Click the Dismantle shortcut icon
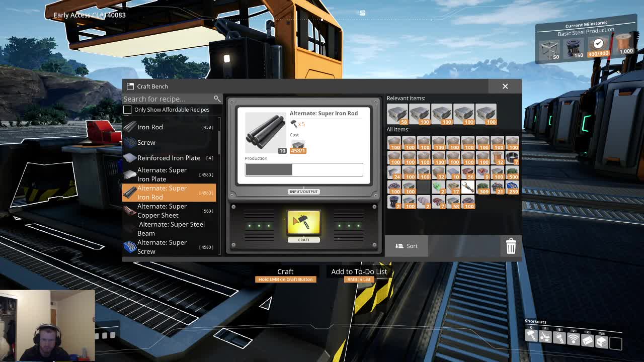Screen dimensions: 644x362 click(545, 337)
